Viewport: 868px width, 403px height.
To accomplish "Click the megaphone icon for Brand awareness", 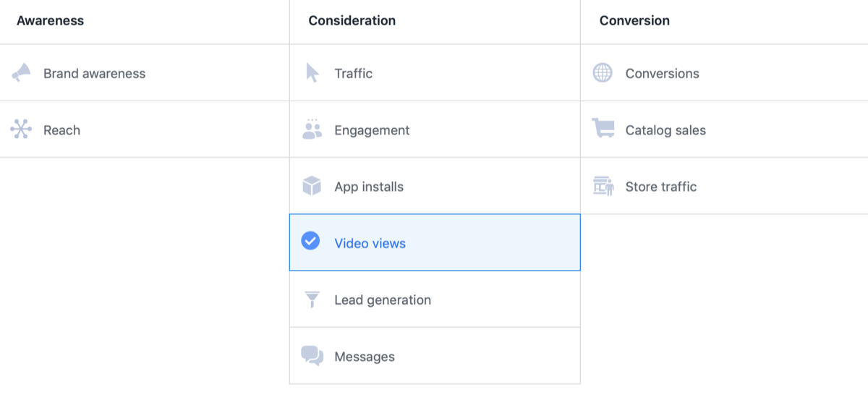I will [x=21, y=73].
